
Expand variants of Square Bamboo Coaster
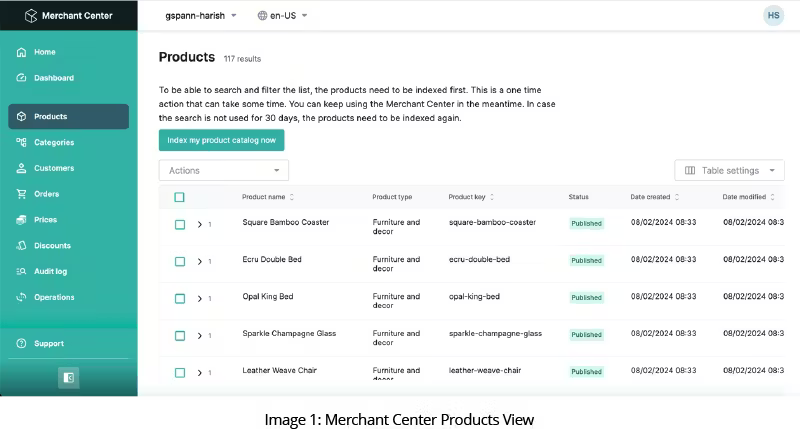(x=199, y=224)
